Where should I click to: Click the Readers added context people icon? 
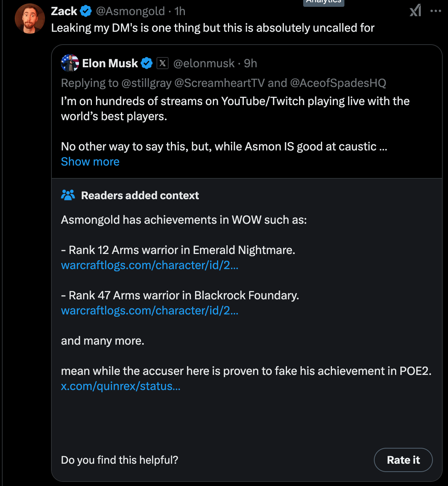tap(68, 195)
